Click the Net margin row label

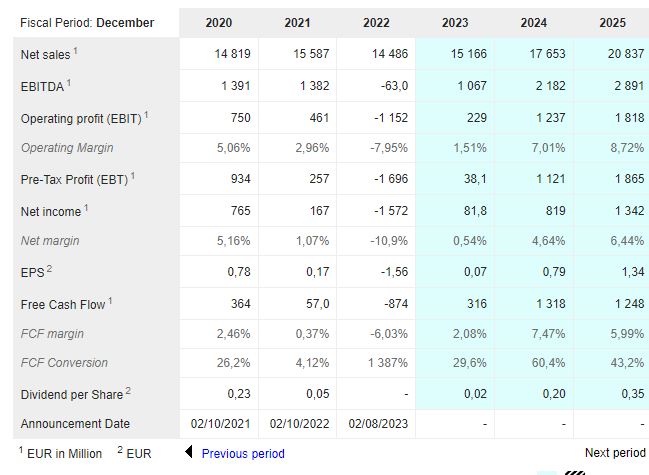[50, 241]
